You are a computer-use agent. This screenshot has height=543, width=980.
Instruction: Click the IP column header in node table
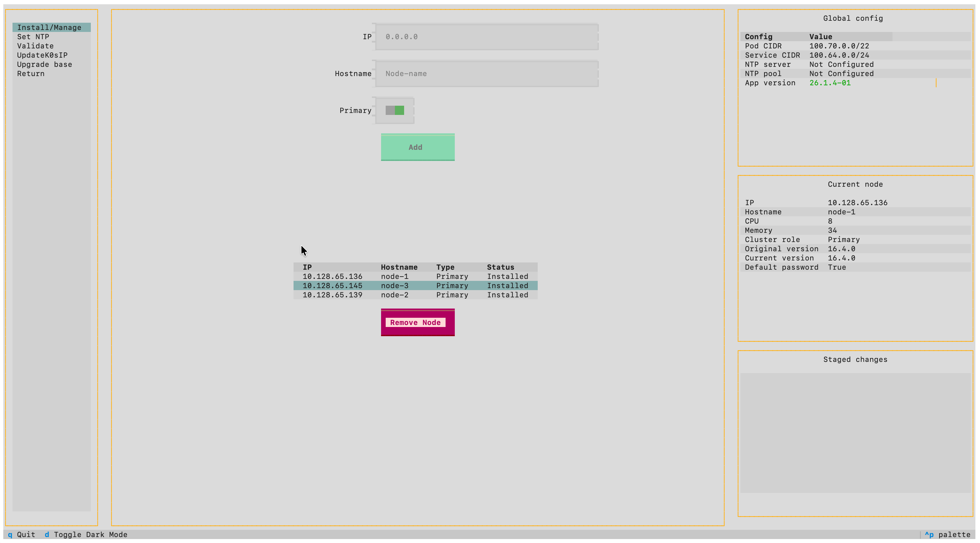point(307,267)
